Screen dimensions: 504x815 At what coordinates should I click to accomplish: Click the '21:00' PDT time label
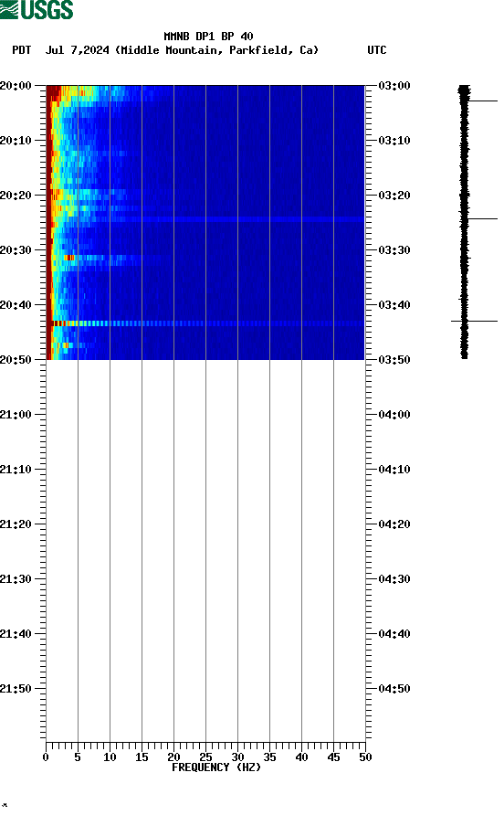tap(16, 415)
